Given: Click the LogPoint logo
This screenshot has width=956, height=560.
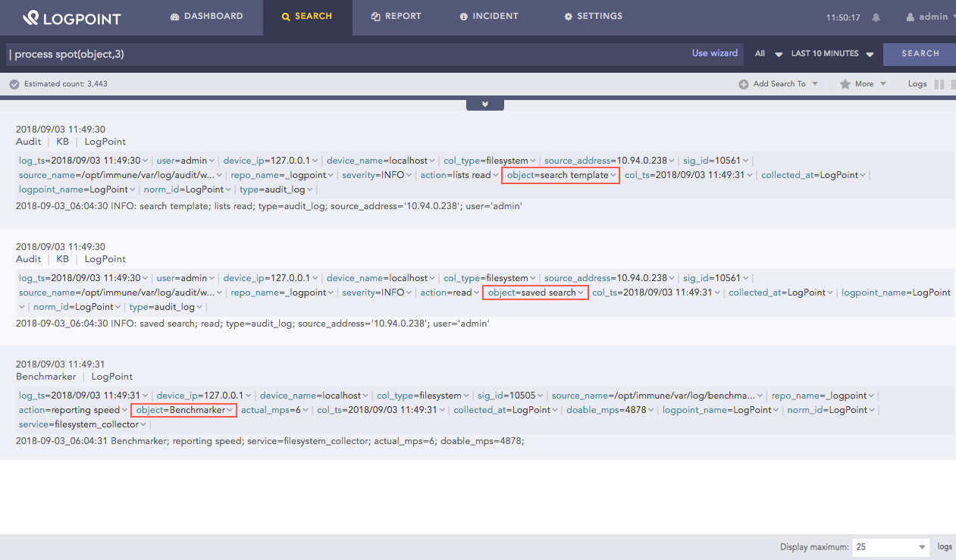Looking at the screenshot, I should [x=71, y=17].
